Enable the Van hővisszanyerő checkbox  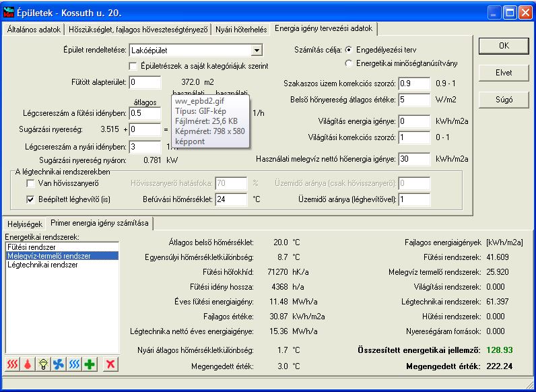click(31, 183)
